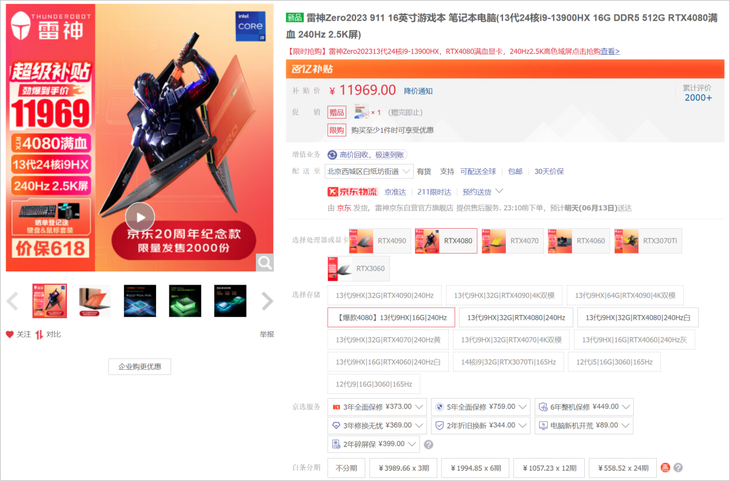Select the RTX3060 graphics option
The width and height of the screenshot is (730, 481).
point(358,269)
